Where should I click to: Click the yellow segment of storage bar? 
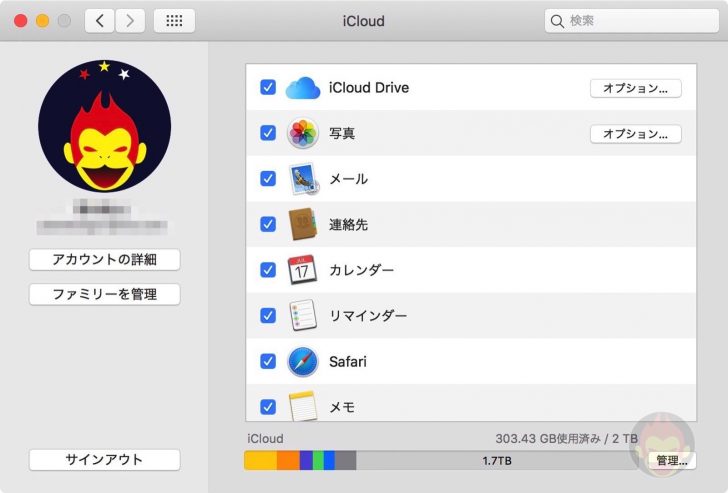(260, 461)
